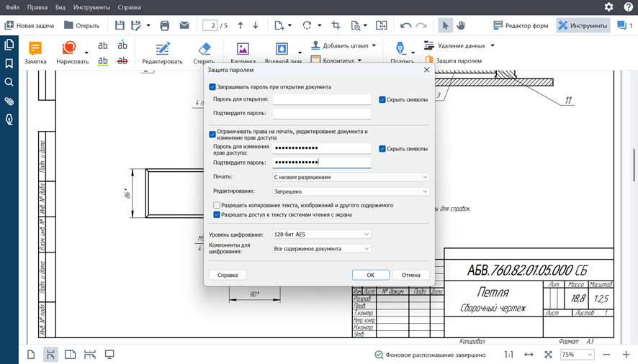The width and height of the screenshot is (638, 364).
Task: Open the Search panel in left sidebar
Action: [9, 82]
